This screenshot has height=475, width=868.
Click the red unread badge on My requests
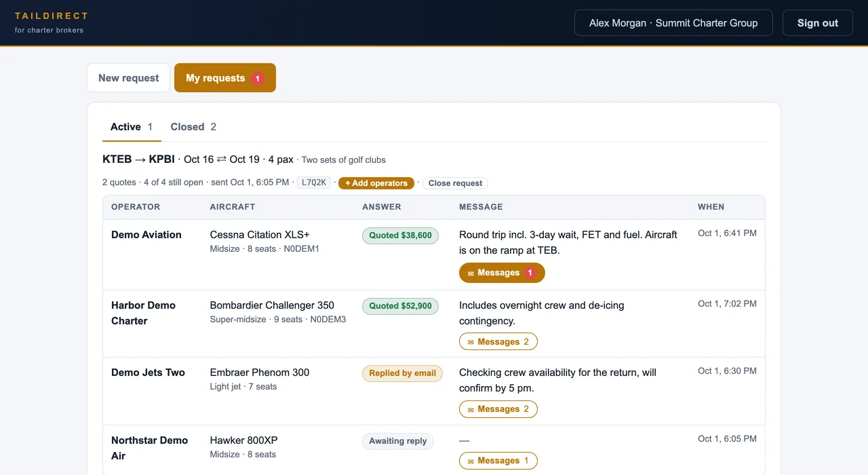(x=258, y=79)
